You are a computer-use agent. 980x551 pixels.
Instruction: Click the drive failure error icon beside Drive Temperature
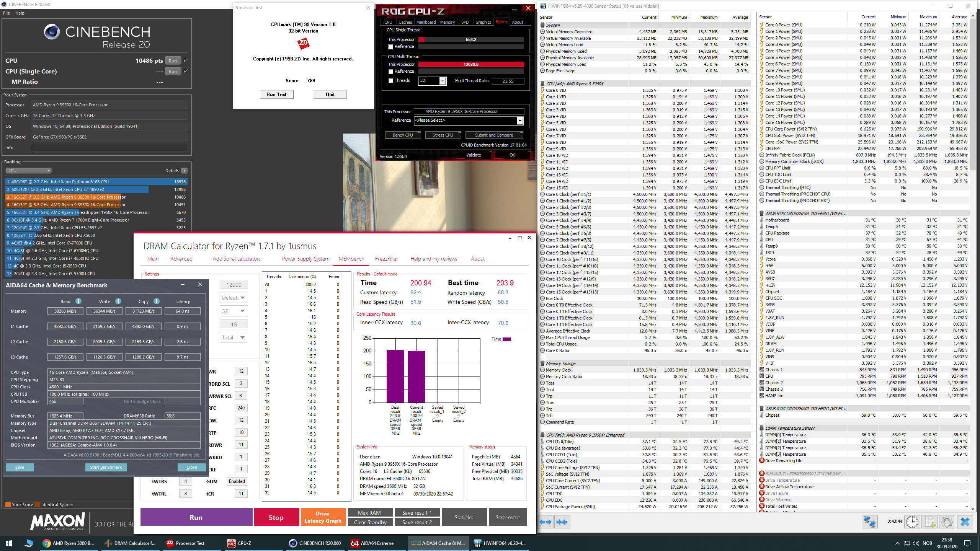pyautogui.click(x=762, y=480)
